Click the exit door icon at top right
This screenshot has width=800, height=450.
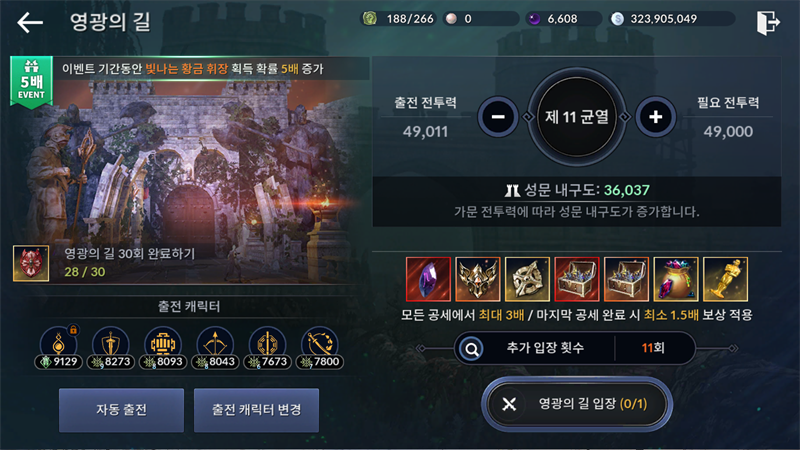point(768,22)
